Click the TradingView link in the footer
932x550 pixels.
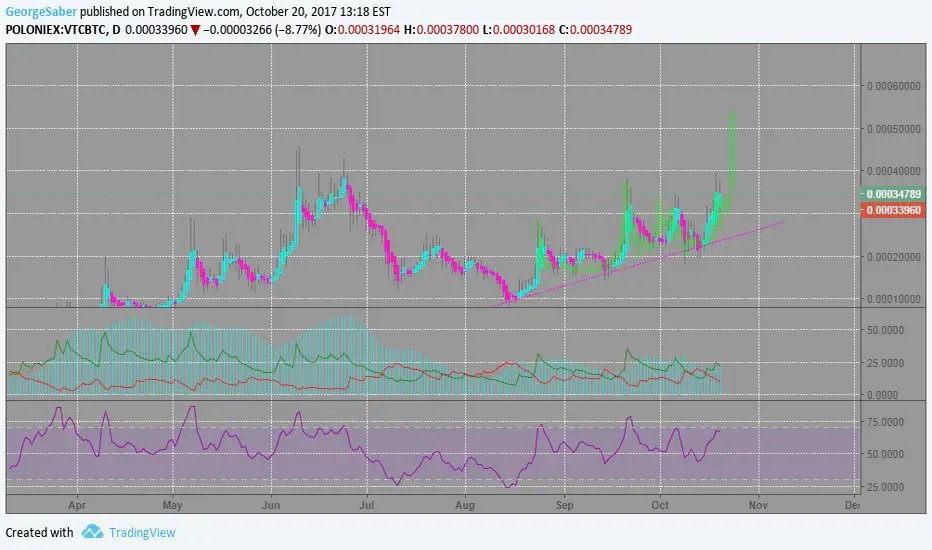click(142, 533)
